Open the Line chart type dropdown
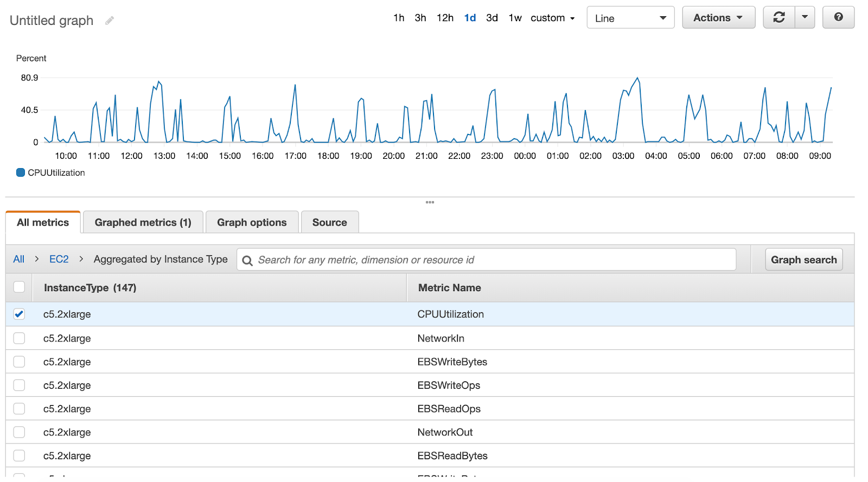 click(630, 18)
